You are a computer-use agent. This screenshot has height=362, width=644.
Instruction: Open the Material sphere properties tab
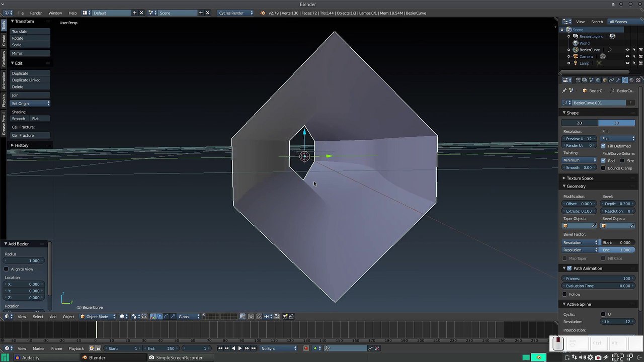click(631, 80)
